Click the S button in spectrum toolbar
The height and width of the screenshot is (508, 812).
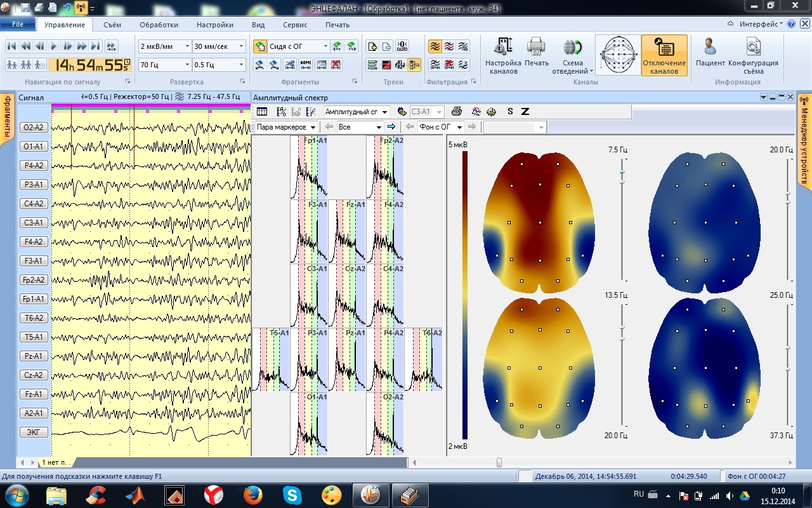click(x=510, y=112)
